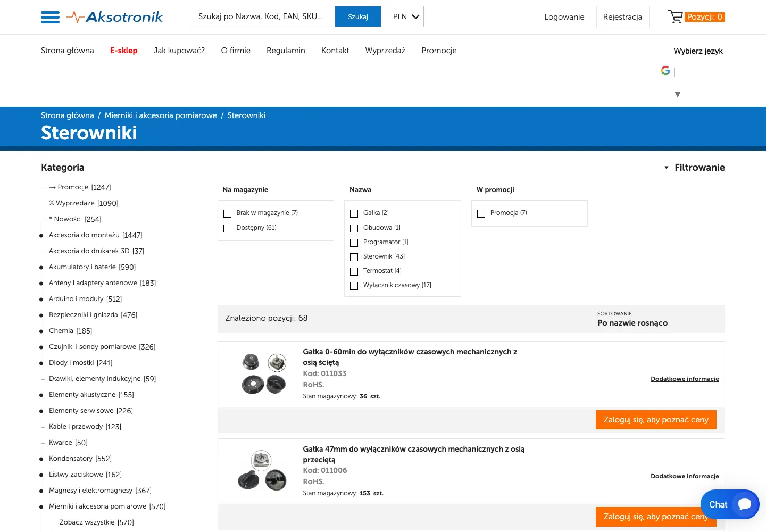
Task: Open 'Diody i mostki [241]' category
Action: click(81, 363)
